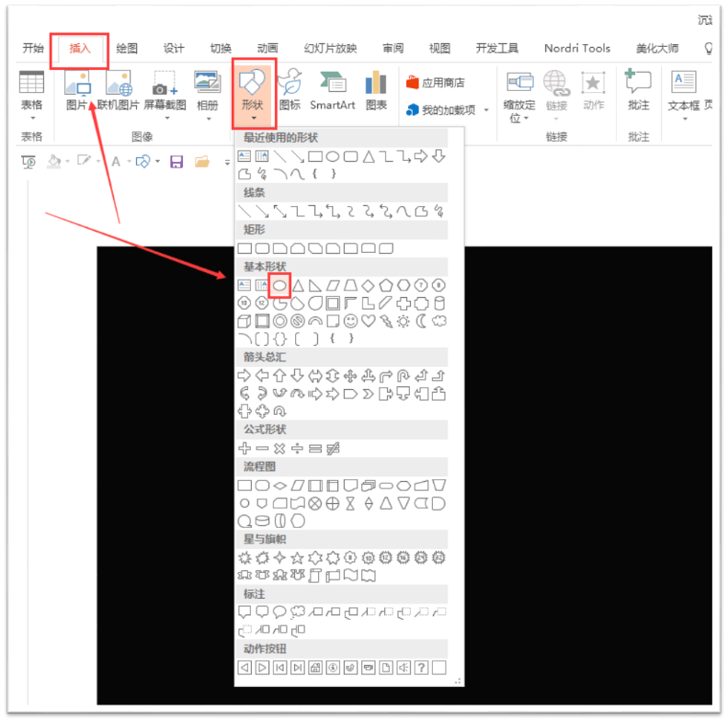Viewport: 728px width, 722px height.
Task: Click the 缩放定位 zoom button
Action: [519, 97]
